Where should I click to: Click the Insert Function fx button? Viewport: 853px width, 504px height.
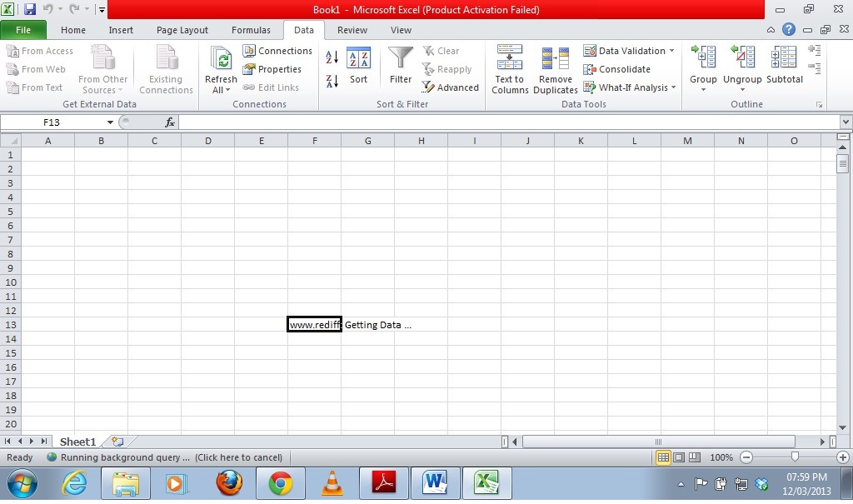[170, 122]
